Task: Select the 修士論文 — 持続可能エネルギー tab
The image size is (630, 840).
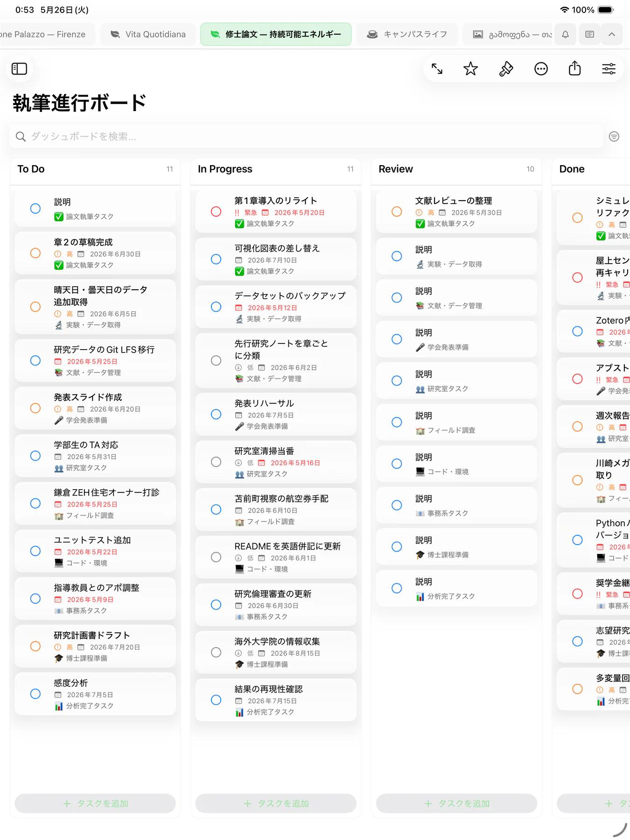Action: click(x=276, y=35)
